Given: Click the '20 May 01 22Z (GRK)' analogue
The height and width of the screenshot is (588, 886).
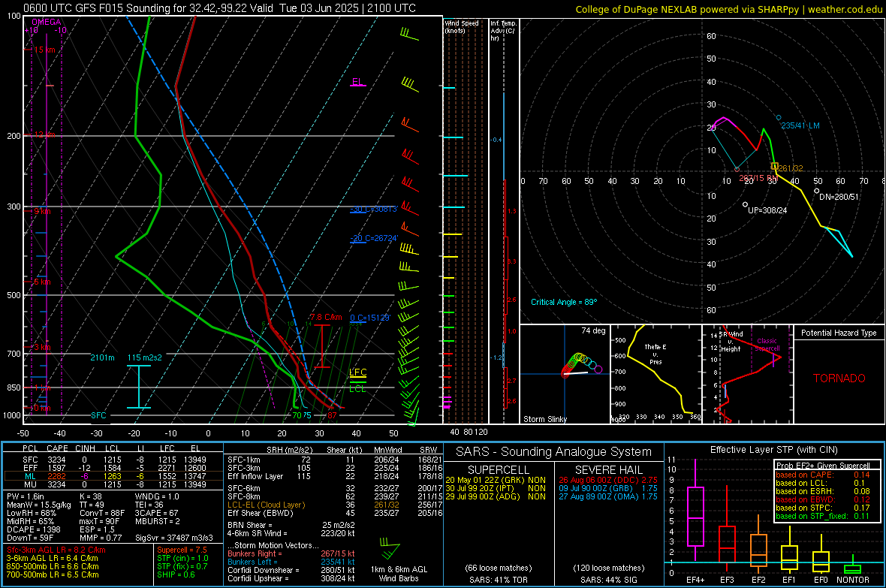Looking at the screenshot, I should point(485,480).
